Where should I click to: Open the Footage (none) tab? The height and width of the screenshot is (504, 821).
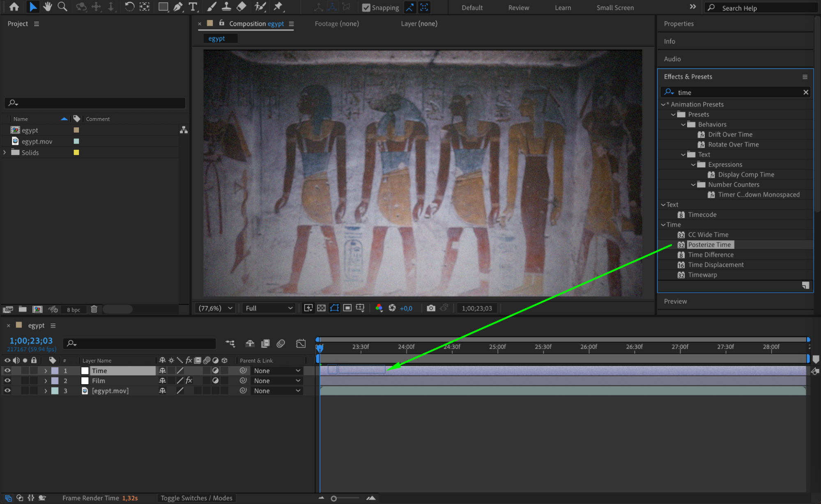coord(336,24)
